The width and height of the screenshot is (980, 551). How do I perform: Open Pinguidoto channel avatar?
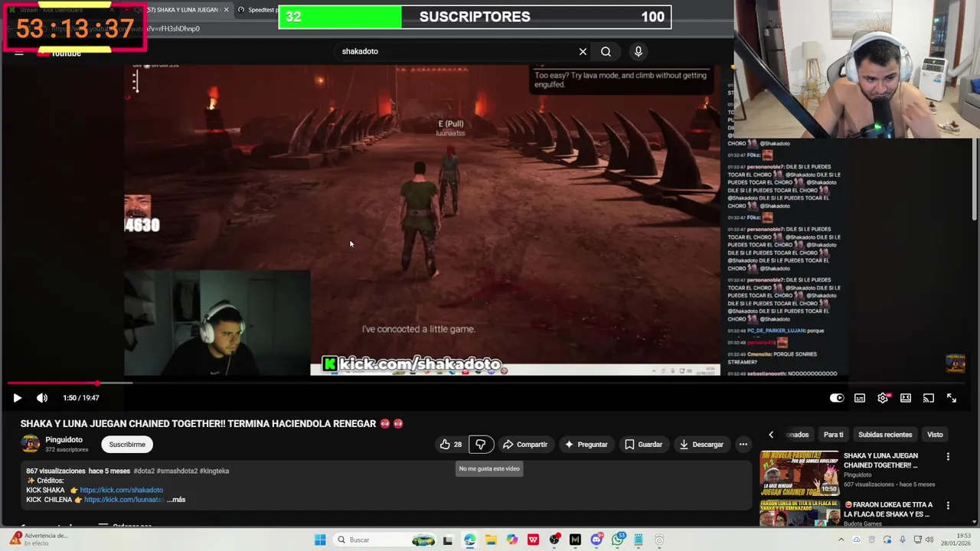coord(30,444)
